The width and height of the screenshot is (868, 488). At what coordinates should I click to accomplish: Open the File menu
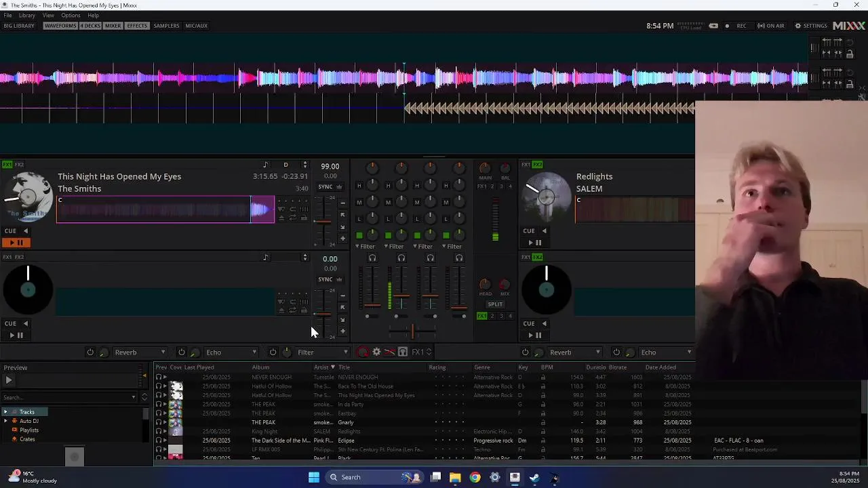(7, 16)
